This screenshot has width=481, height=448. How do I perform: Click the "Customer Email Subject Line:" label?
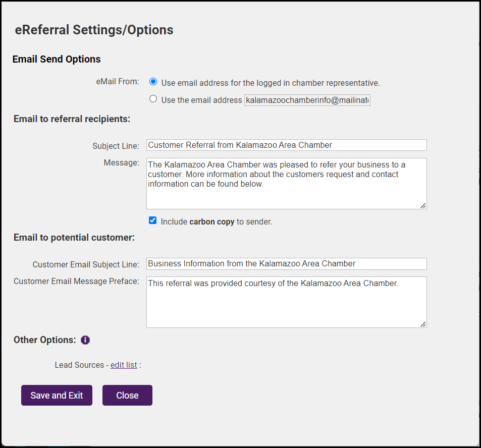click(x=86, y=264)
